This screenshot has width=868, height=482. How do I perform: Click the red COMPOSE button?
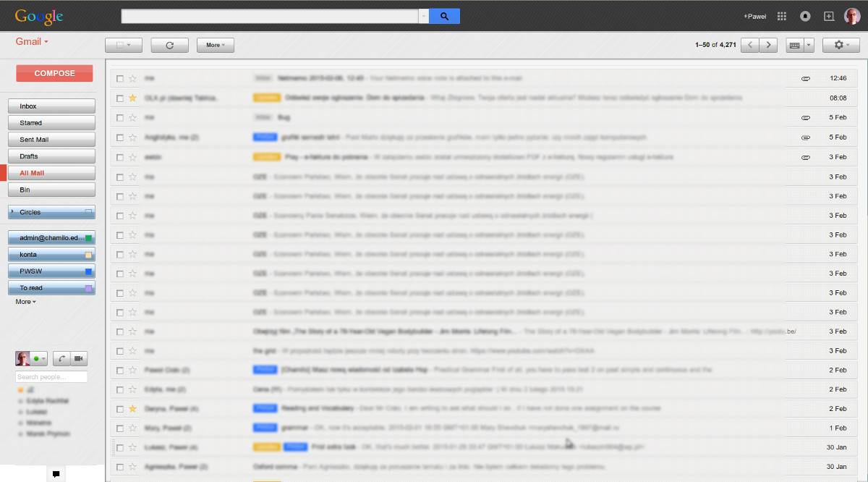(54, 73)
